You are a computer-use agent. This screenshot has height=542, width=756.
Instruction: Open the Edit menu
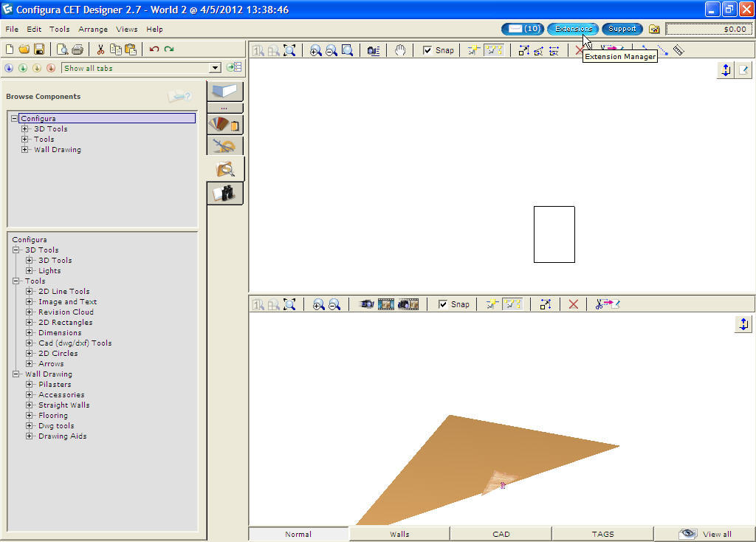click(x=34, y=30)
